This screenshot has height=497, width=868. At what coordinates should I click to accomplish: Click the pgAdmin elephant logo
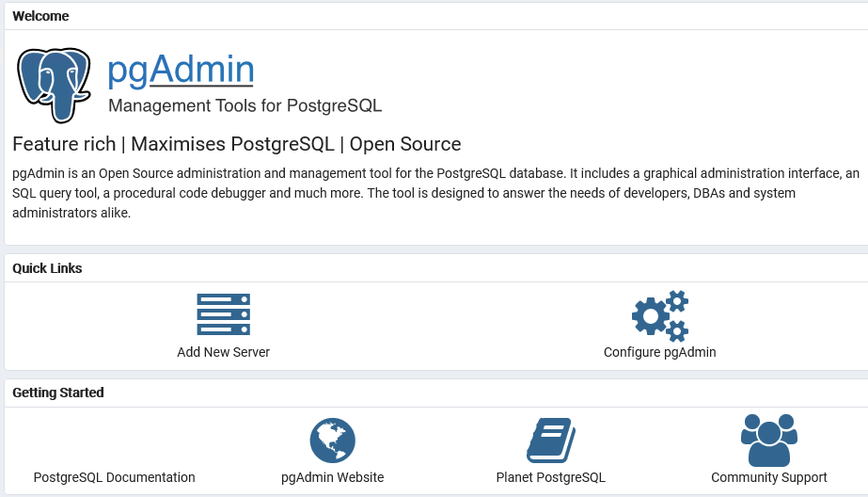click(54, 85)
